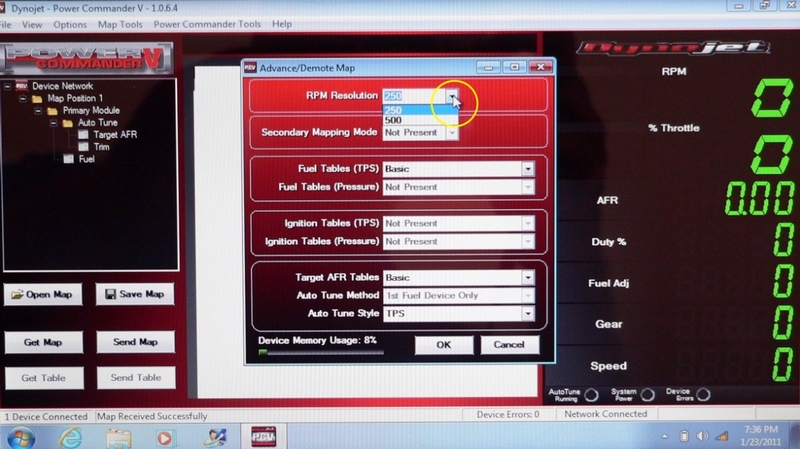This screenshot has height=449, width=800.
Task: Open the Power Commander Tools menu
Action: click(x=207, y=24)
